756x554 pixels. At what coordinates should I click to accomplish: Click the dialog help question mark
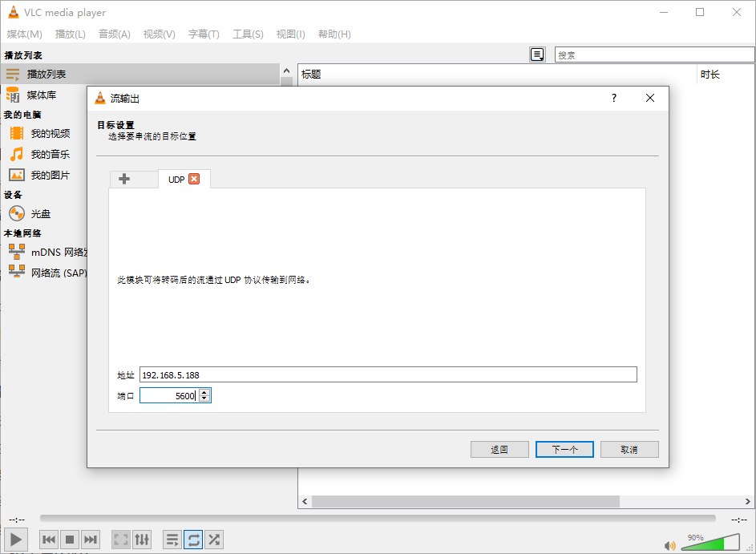(614, 98)
